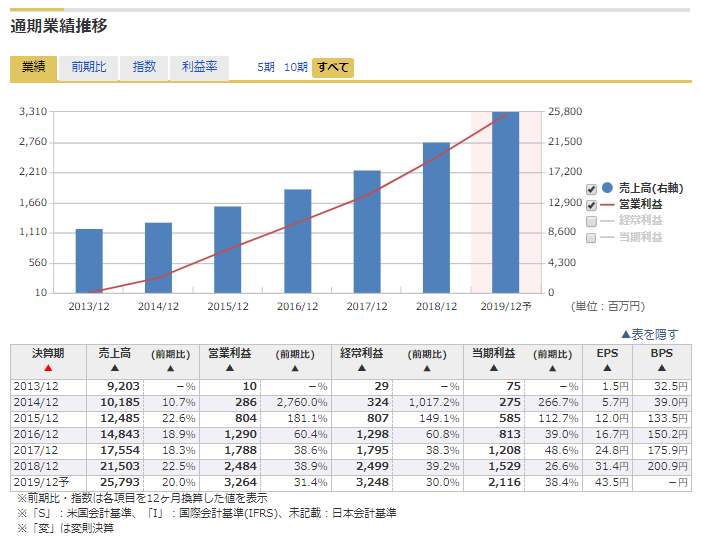Sort by 決算期 red triangle icon
The height and width of the screenshot is (543, 701).
point(48,368)
